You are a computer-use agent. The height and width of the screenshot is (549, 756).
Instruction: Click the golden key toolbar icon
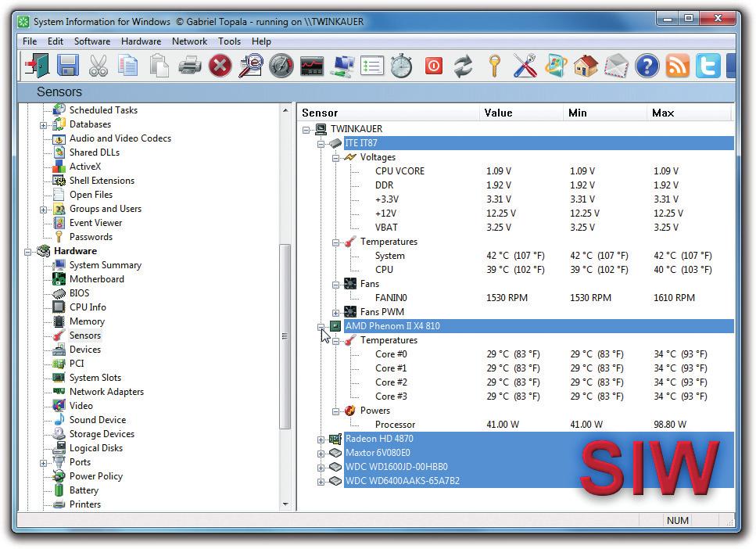(x=494, y=66)
